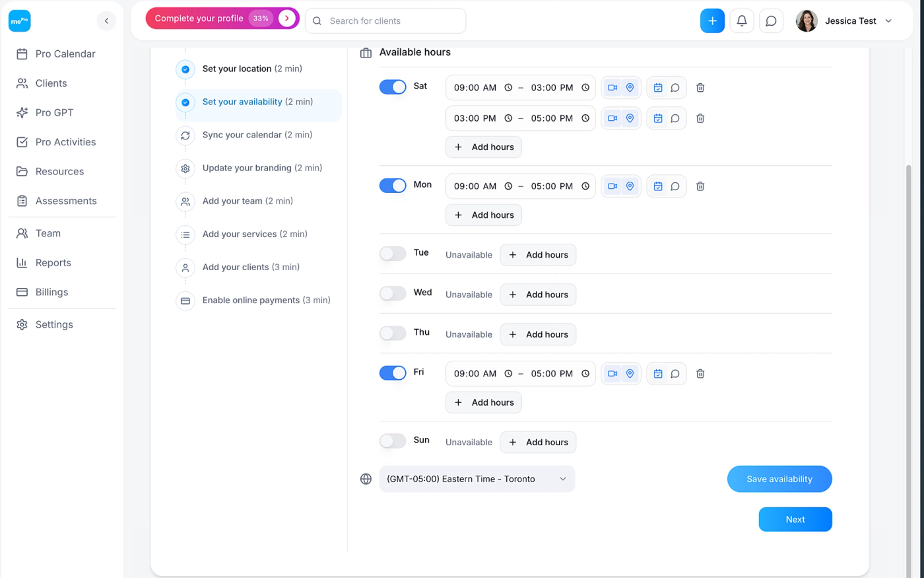Image resolution: width=924 pixels, height=578 pixels.
Task: Toggle location pin for Sat 09:00 AM slot
Action: pos(630,87)
